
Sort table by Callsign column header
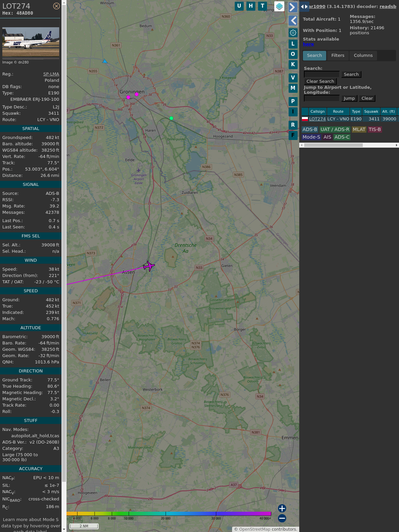point(318,111)
